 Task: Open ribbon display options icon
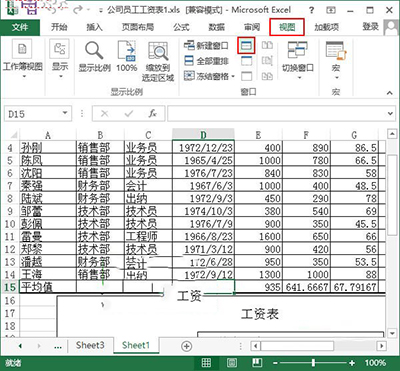331,10
